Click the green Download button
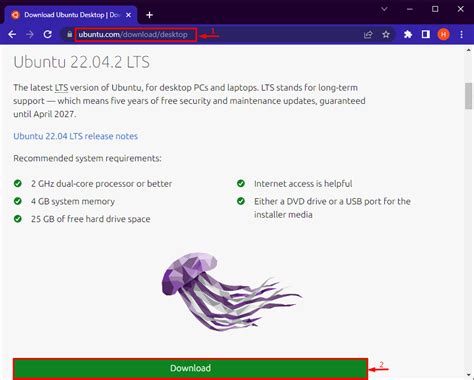This screenshot has height=380, width=474. coord(190,369)
